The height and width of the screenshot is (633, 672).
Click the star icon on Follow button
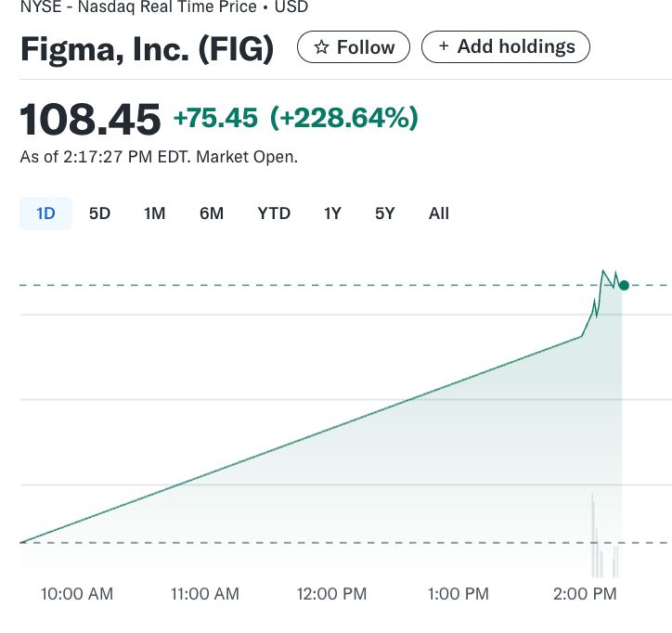pos(321,47)
